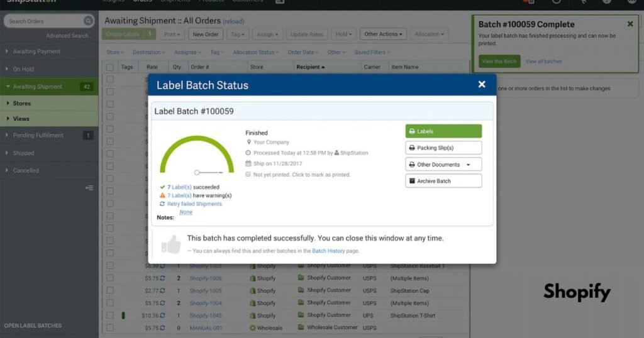Click the Awaiting Shipment count badge 42

87,87
